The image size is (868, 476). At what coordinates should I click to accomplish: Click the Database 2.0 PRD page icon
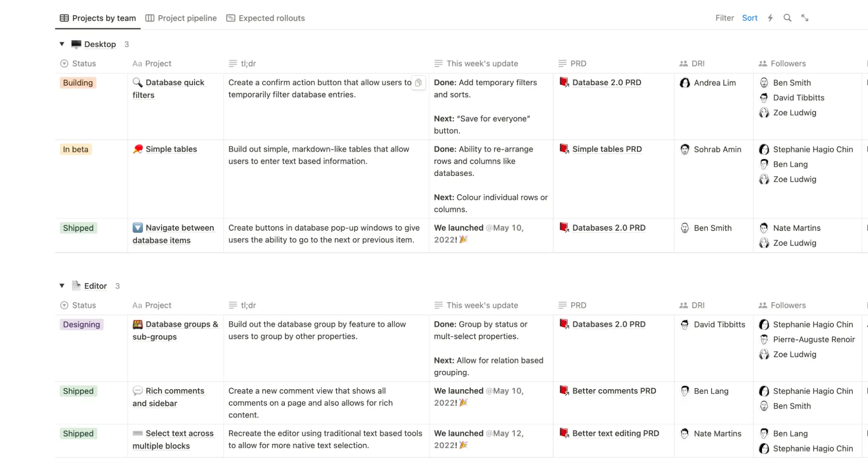click(564, 83)
